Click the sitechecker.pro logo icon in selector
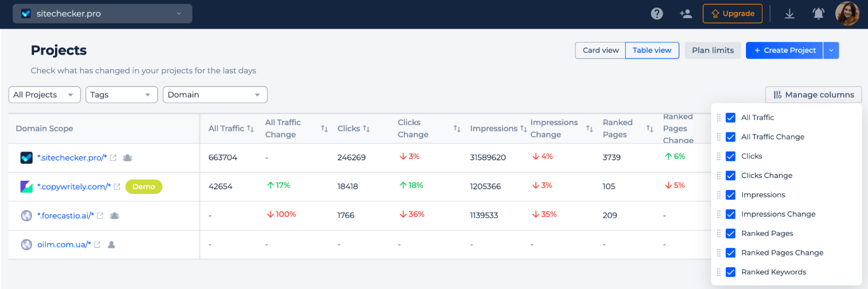The image size is (868, 289). click(26, 13)
